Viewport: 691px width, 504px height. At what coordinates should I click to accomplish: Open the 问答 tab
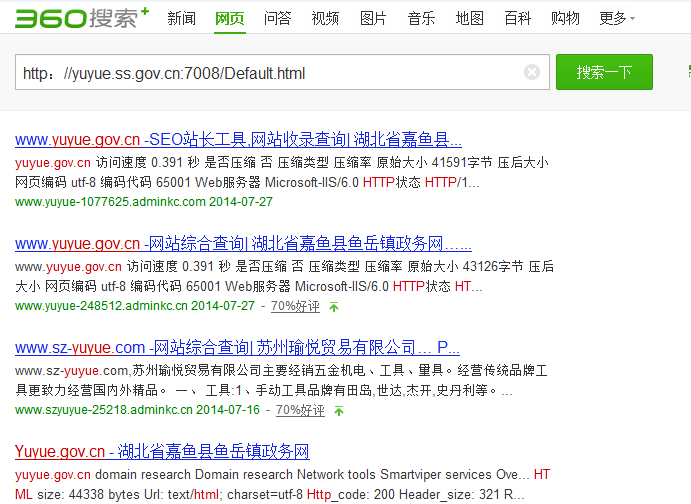click(x=277, y=18)
